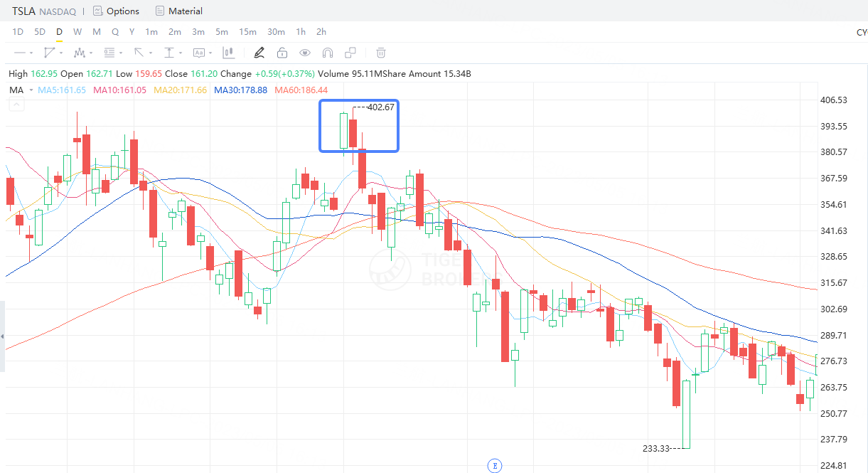
Task: Click the MA30:178.88 legend entry
Action: pyautogui.click(x=241, y=90)
